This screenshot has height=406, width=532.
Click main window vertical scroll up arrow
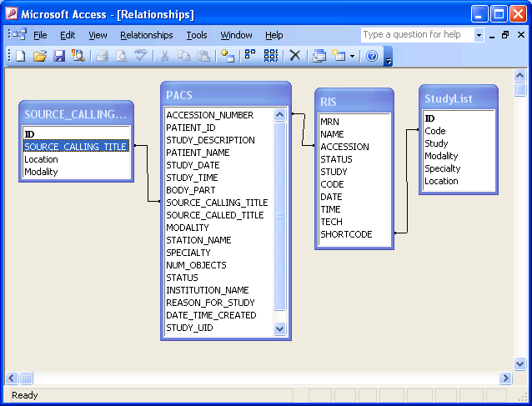519,75
